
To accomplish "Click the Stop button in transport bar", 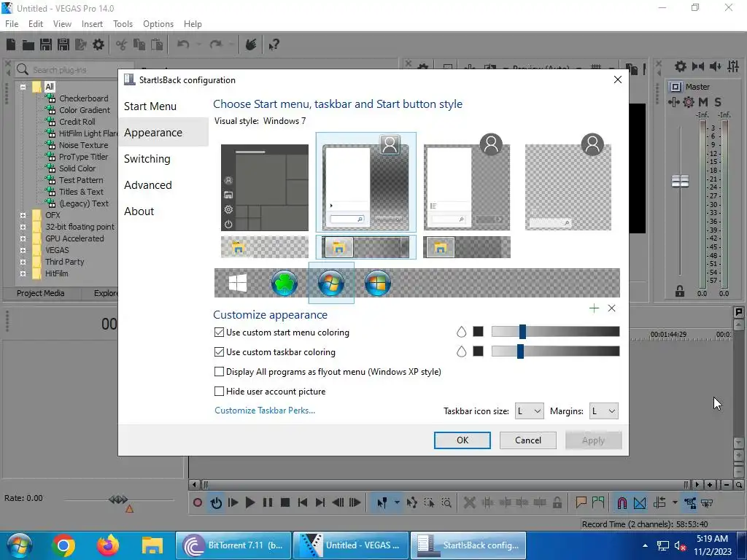I will [x=285, y=502].
